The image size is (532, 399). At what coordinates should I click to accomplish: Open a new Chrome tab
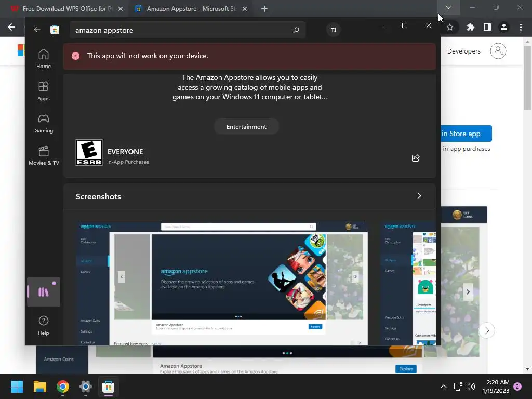[264, 9]
